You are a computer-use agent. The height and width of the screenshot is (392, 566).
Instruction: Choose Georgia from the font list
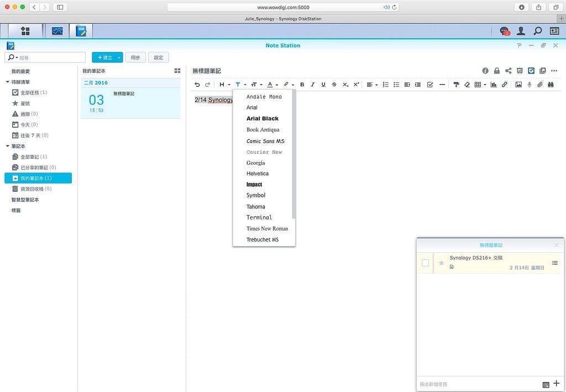click(x=255, y=163)
